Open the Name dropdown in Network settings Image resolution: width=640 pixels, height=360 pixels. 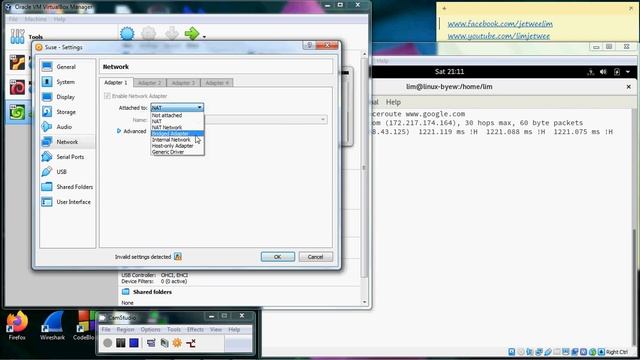coord(322,120)
